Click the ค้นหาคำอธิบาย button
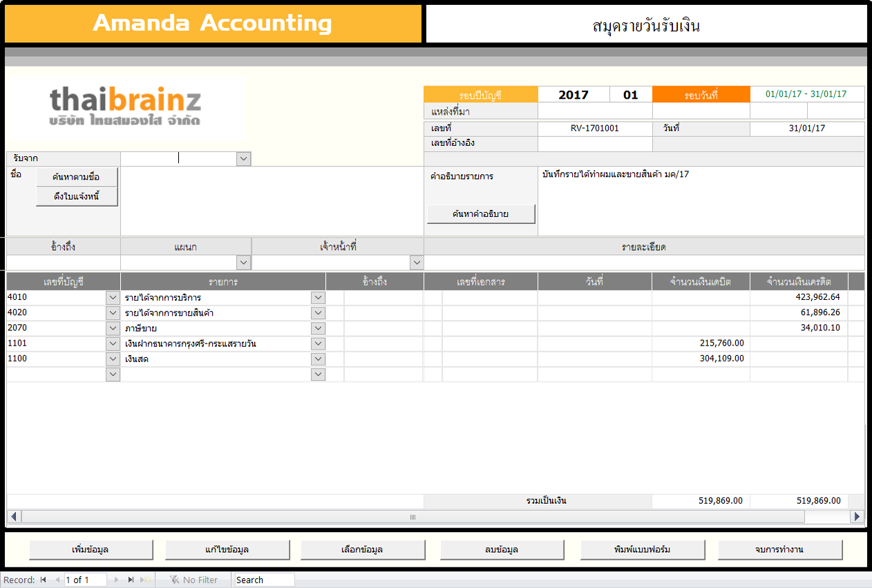 point(481,214)
